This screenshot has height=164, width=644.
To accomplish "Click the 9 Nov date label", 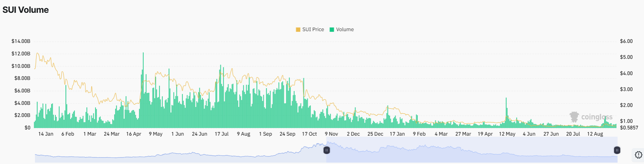I will click(x=331, y=134).
